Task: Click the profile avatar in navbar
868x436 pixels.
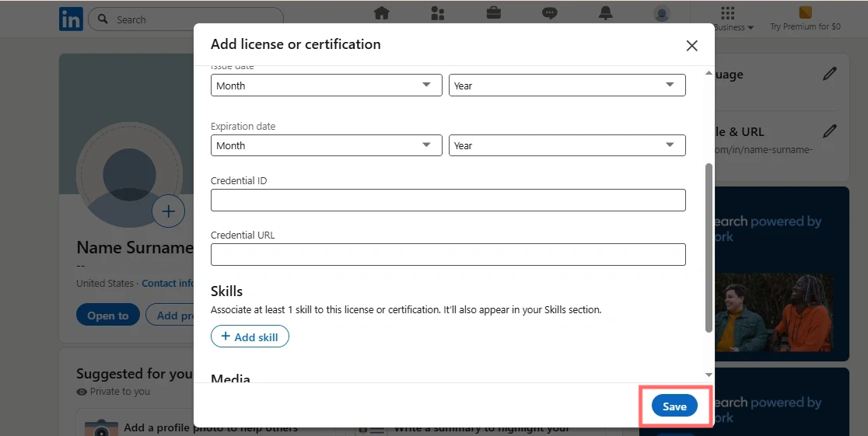Action: [662, 13]
